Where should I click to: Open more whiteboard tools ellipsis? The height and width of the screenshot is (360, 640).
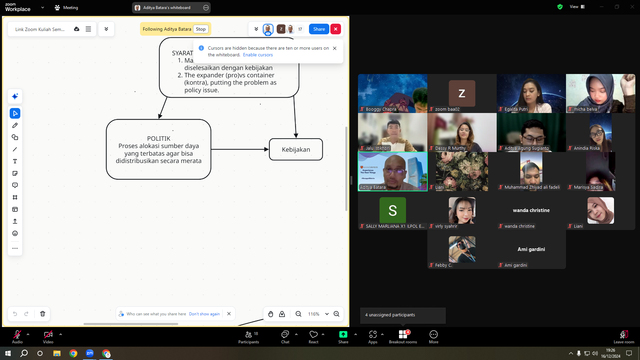(15, 248)
